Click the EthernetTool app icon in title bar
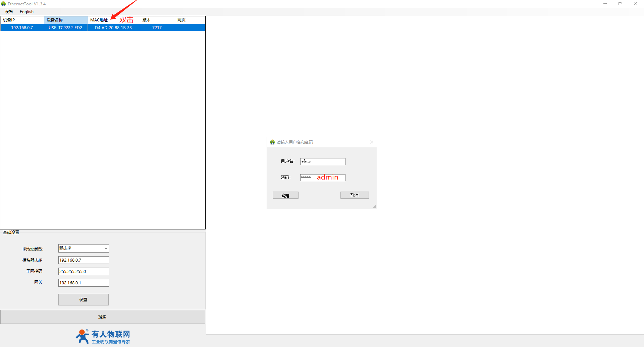This screenshot has width=644, height=347. click(x=3, y=4)
